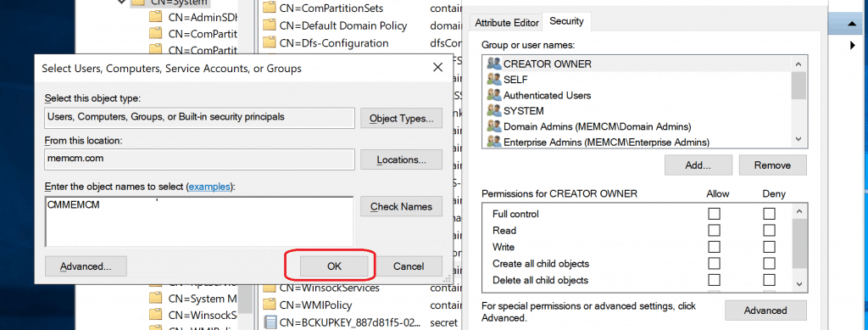Viewport: 868px width, 330px height.
Task: Click the Domain Admins group icon
Action: coord(493,126)
